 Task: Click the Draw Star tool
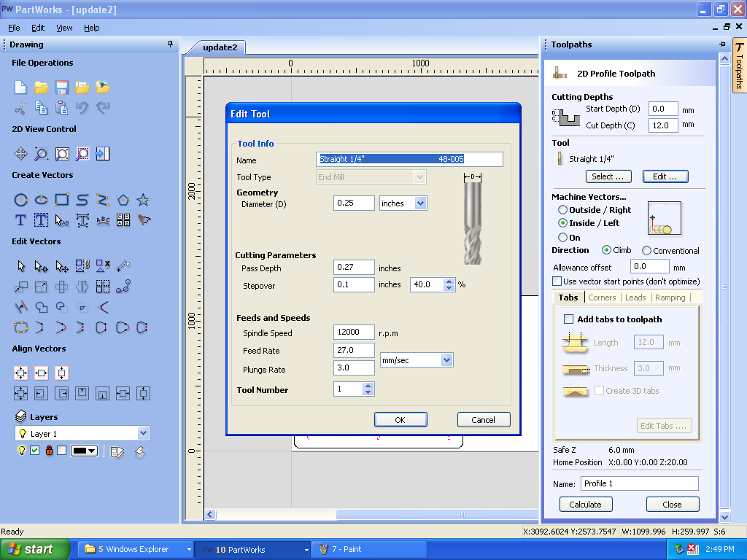pos(144,200)
